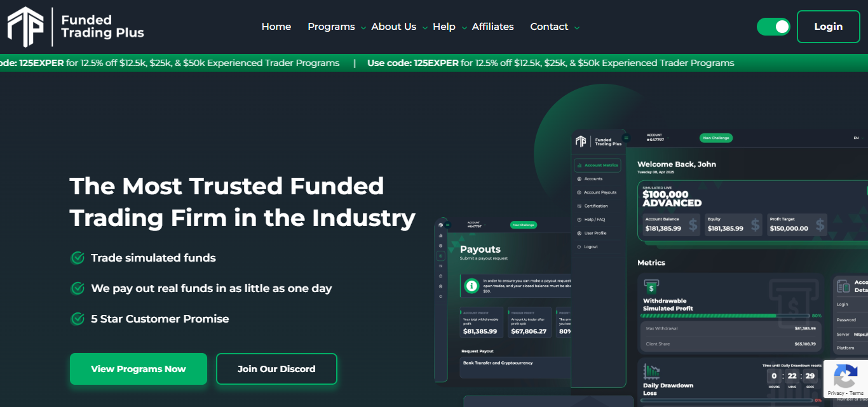Click the Welcome Back, John heading
The image size is (868, 407).
677,164
